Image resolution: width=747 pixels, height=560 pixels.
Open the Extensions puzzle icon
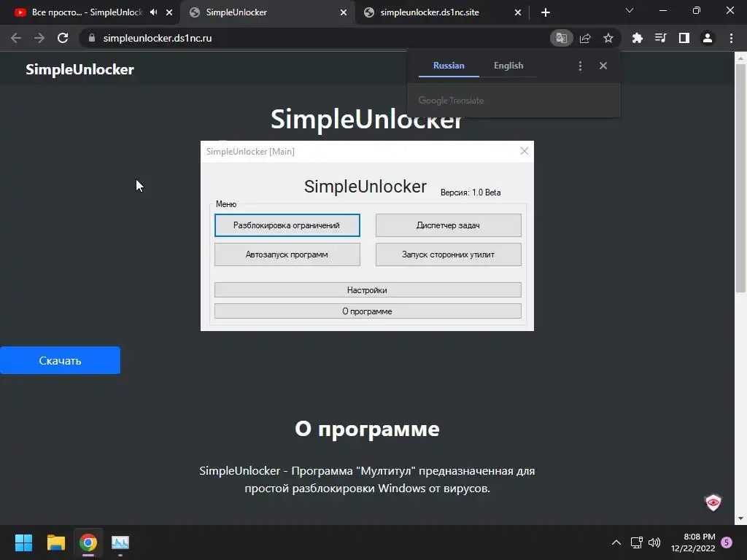[x=637, y=38]
